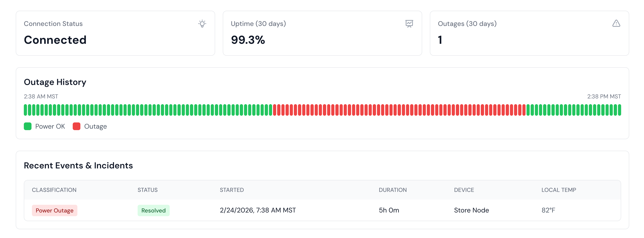Image resolution: width=644 pixels, height=238 pixels.
Task: Sort by the DURATION column header
Action: [392, 190]
